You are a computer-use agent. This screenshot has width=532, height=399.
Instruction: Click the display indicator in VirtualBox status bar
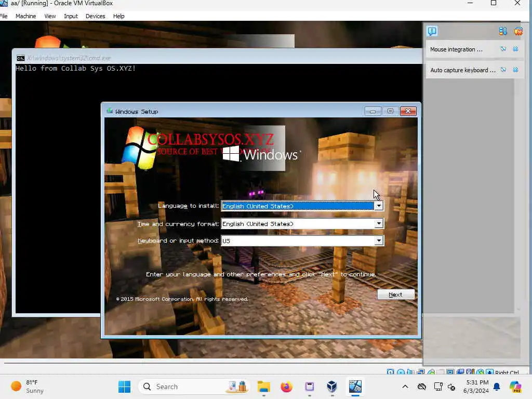(x=450, y=372)
